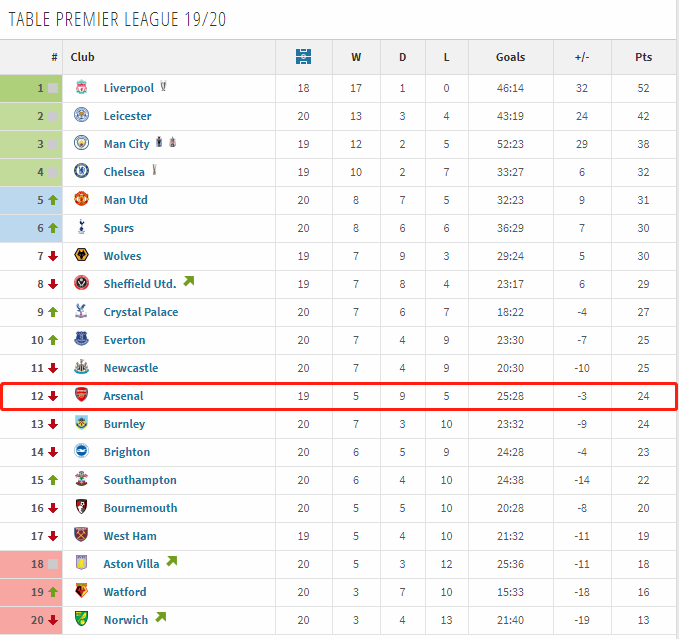Click green promotion arrow beside Sheffield Utd.

pos(188,282)
